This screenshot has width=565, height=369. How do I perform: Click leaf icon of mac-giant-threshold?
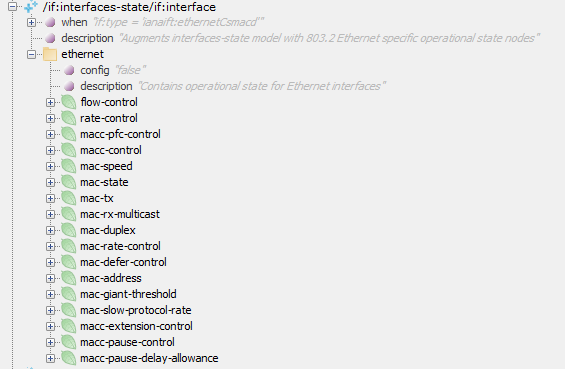point(68,294)
